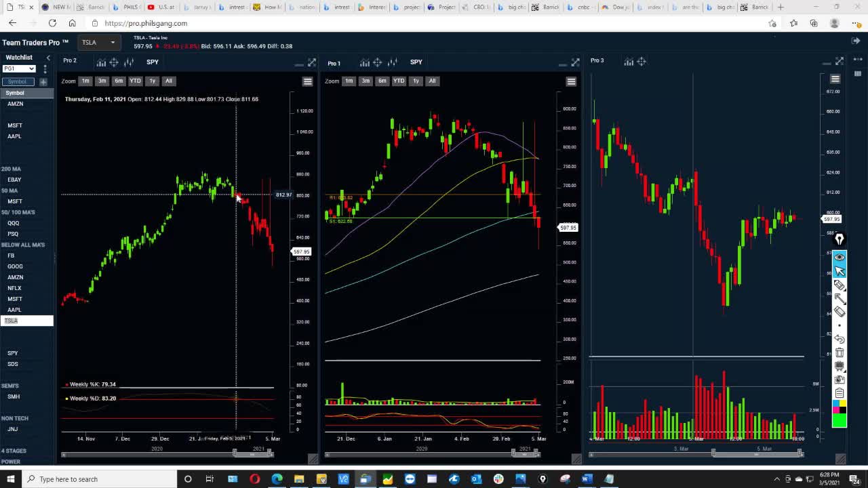The height and width of the screenshot is (488, 868).
Task: Add symbol with plus button in watchlist
Action: (43, 82)
